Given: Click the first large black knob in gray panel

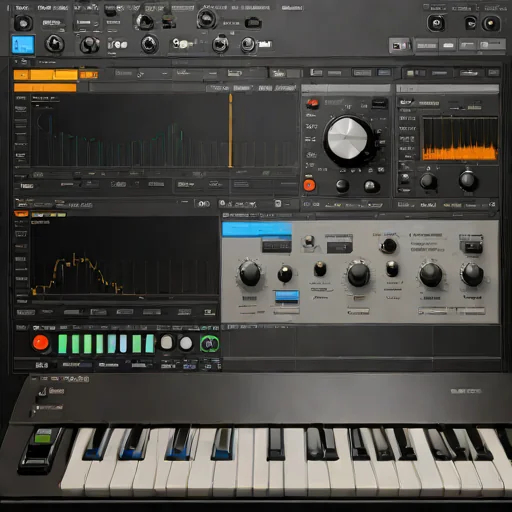Looking at the screenshot, I should 249,274.
